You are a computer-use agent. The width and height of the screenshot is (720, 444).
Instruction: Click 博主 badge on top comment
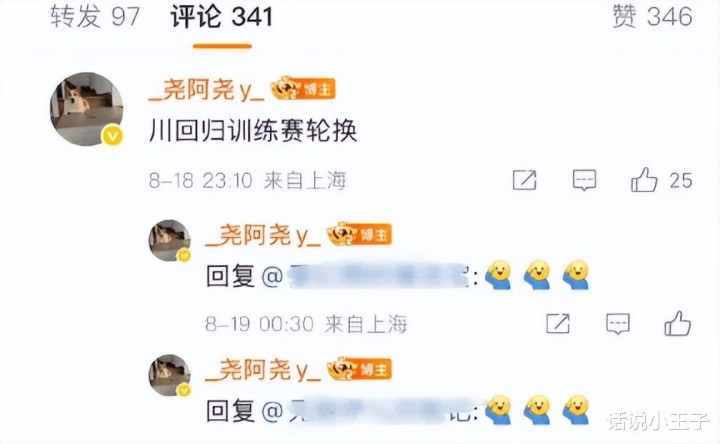(303, 88)
